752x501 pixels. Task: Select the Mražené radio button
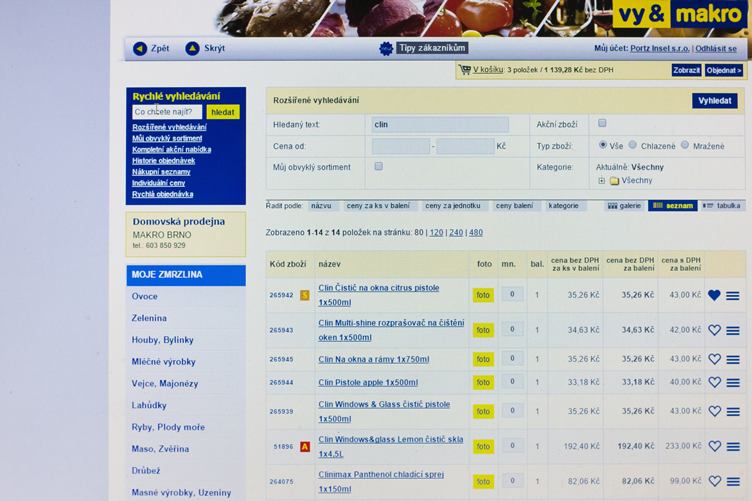[685, 145]
